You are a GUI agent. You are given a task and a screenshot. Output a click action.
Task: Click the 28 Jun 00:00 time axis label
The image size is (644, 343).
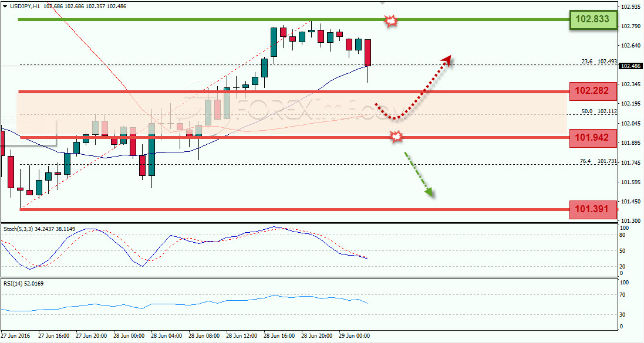[x=129, y=335]
